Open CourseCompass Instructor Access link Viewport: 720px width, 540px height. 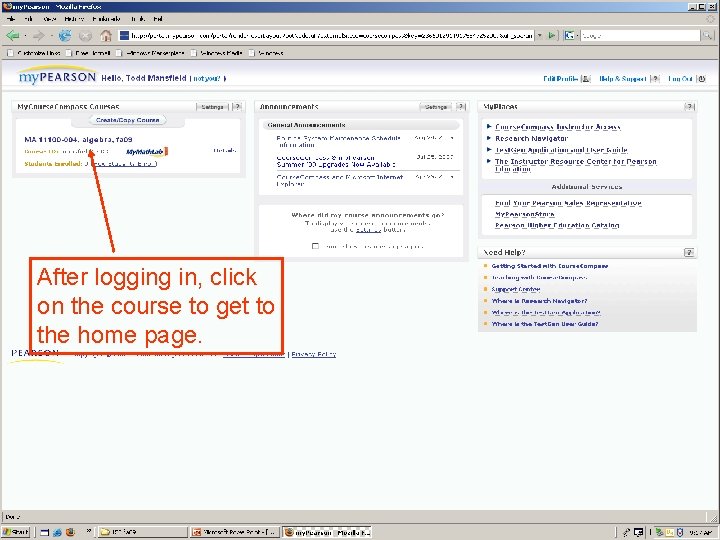[x=557, y=127]
